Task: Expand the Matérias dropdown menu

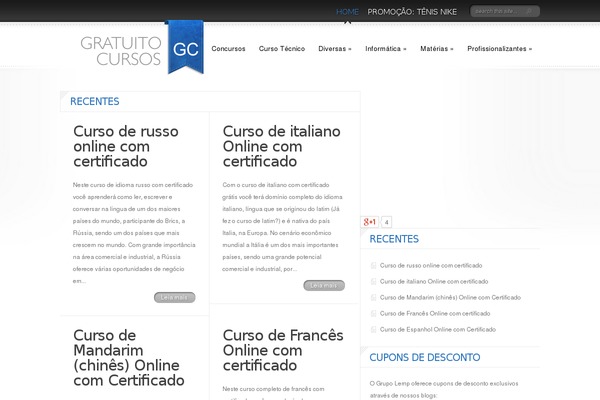Action: [437, 49]
